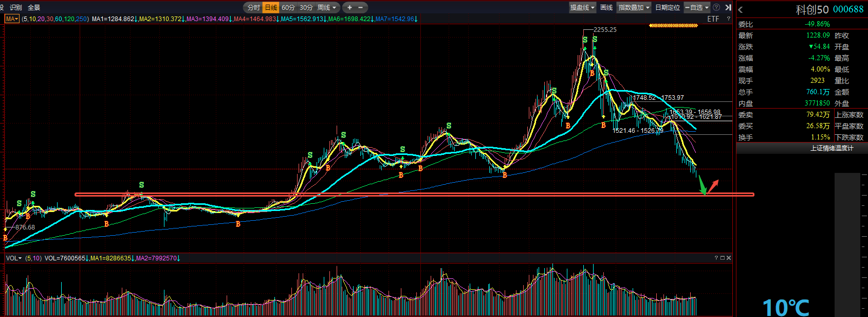
Task: Click the 全景 panorama button
Action: pyautogui.click(x=34, y=7)
